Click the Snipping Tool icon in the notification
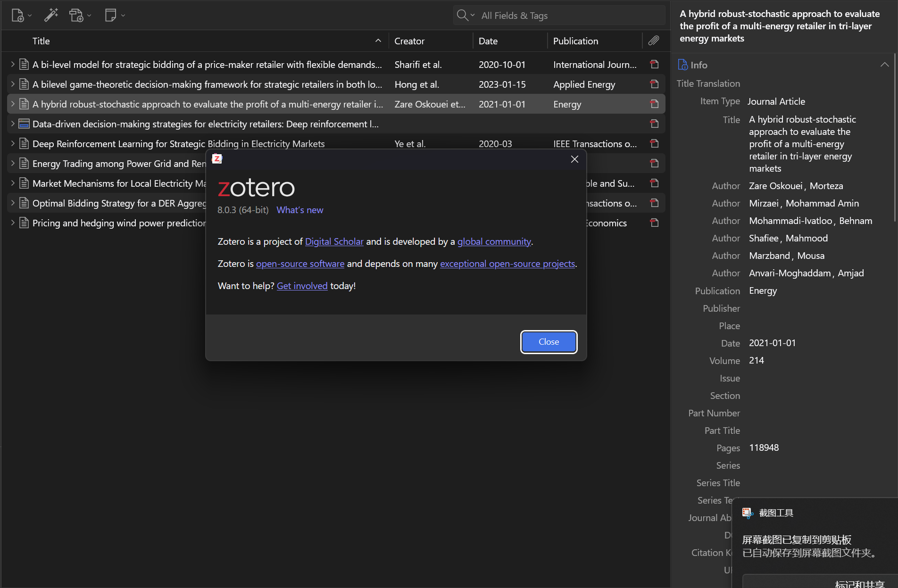Viewport: 898px width, 588px height. (x=748, y=513)
